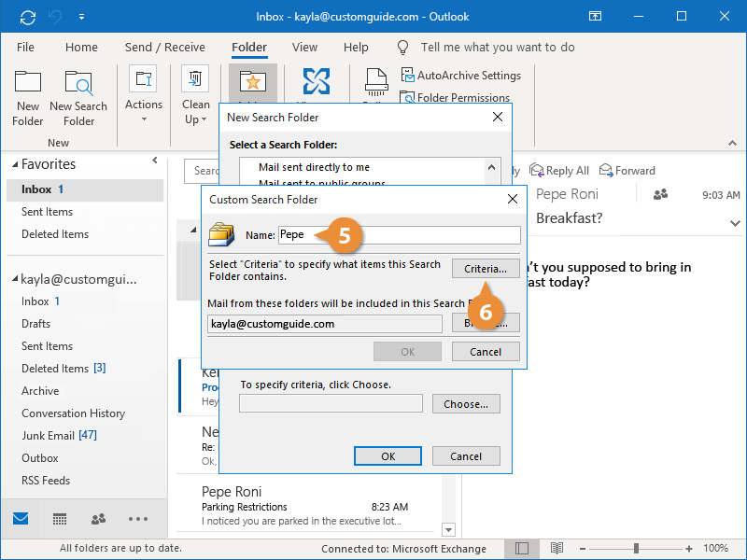Open the Clean Up dropdown
The image size is (747, 560).
(195, 95)
